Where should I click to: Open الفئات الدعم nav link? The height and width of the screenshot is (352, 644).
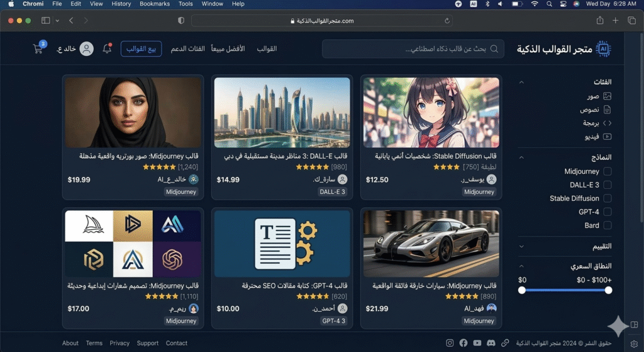(187, 49)
